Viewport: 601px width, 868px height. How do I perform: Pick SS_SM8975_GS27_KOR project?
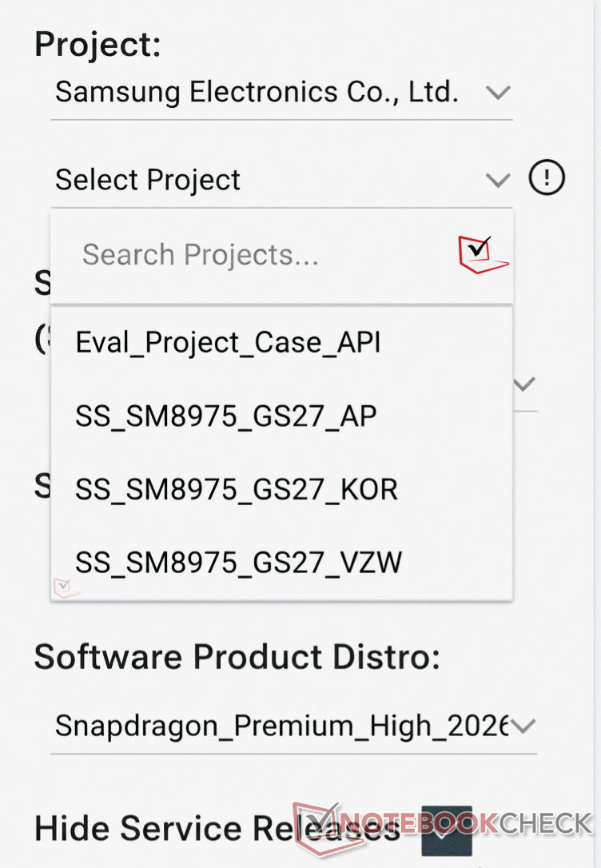281,489
